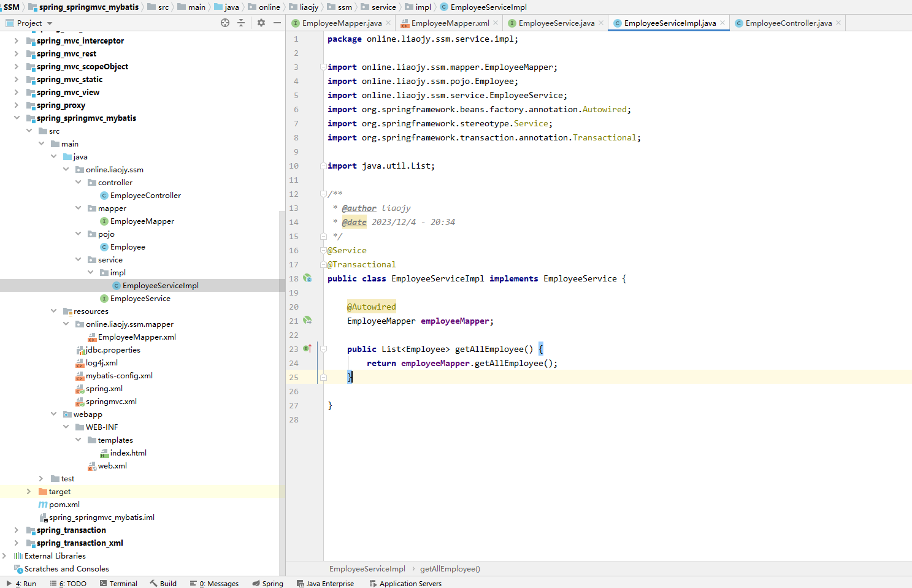Open the Application Servers tool window
The height and width of the screenshot is (588, 912).
coord(405,583)
